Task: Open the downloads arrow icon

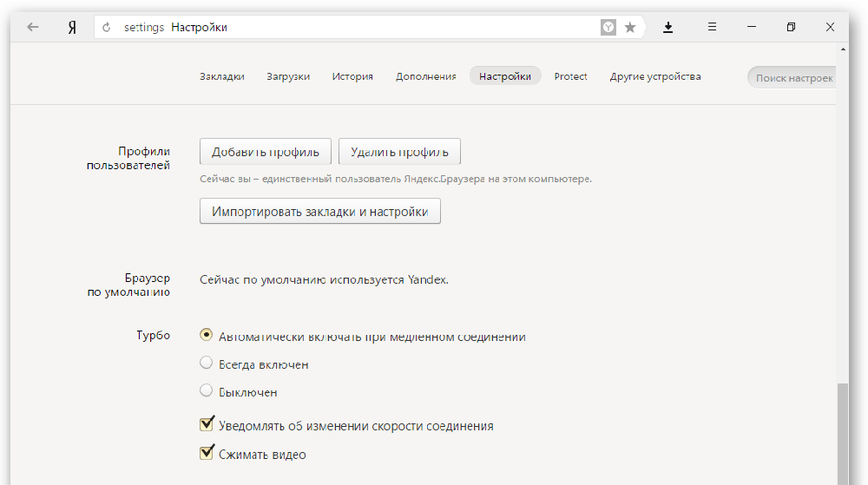Action: 667,27
